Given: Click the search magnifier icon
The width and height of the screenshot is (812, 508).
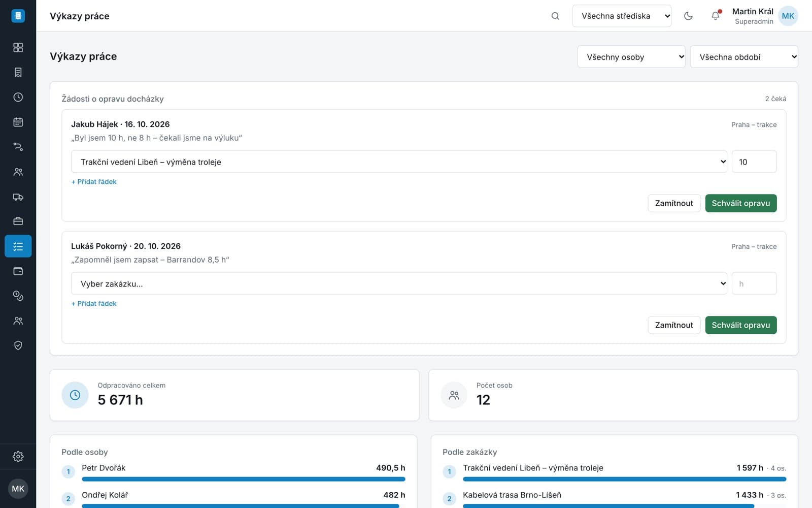Looking at the screenshot, I should pyautogui.click(x=555, y=16).
